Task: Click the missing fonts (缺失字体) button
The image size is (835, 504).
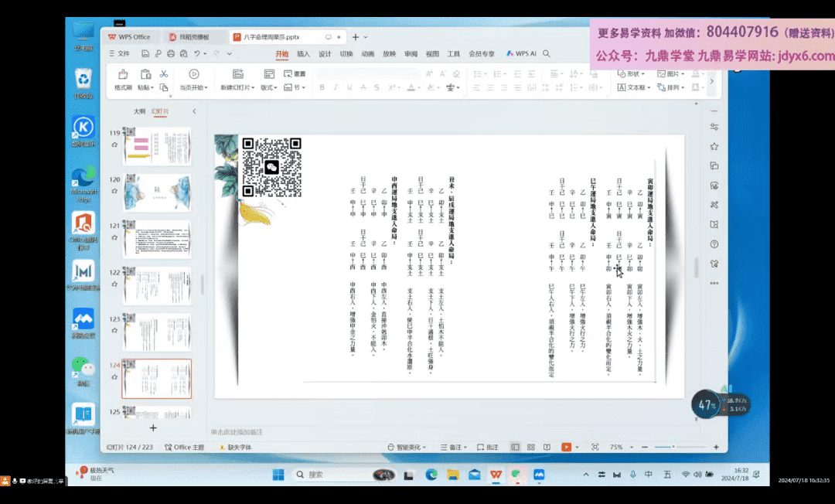Action: click(235, 447)
